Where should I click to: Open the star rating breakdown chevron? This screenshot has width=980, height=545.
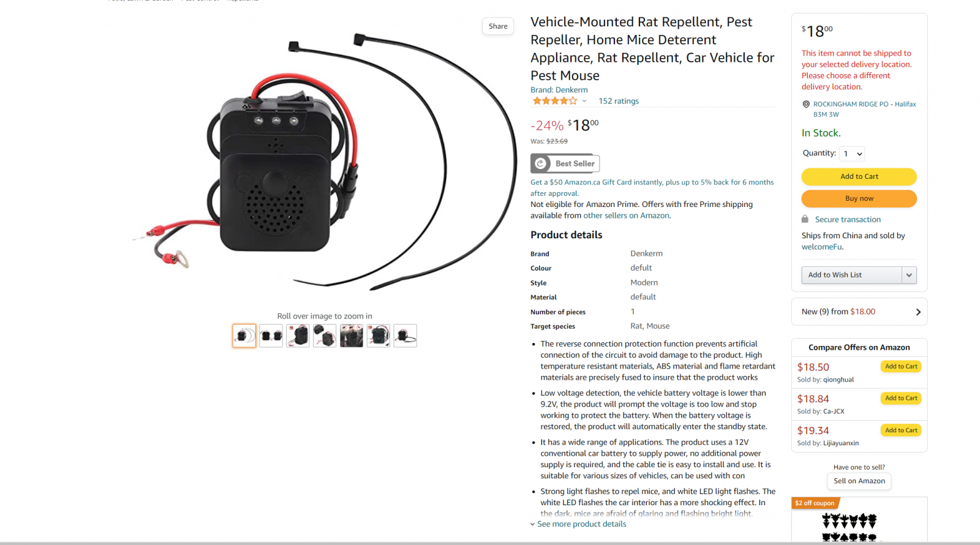pos(584,101)
